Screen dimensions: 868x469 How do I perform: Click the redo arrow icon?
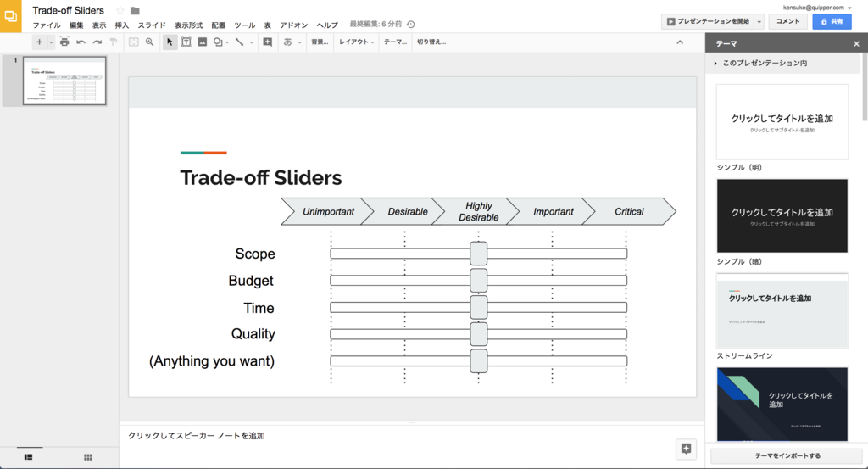click(x=97, y=42)
